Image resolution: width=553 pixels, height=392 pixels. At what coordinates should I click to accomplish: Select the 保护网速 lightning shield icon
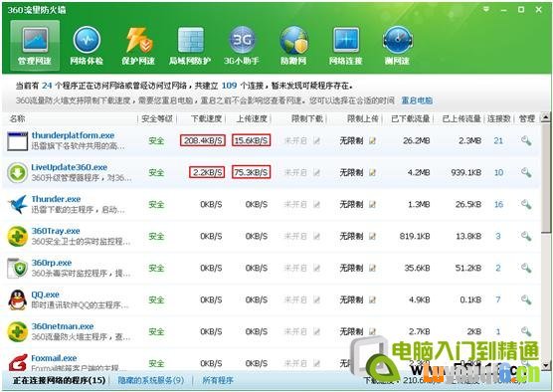point(138,46)
